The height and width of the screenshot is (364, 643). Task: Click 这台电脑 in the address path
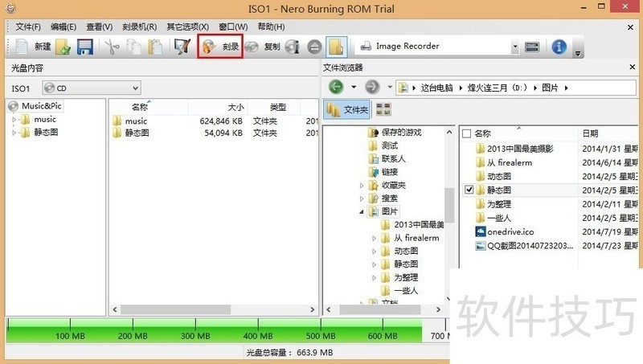[x=436, y=88]
